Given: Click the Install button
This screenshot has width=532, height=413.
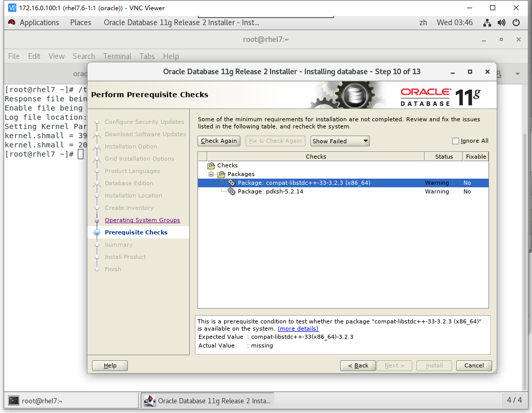Looking at the screenshot, I should coord(434,365).
